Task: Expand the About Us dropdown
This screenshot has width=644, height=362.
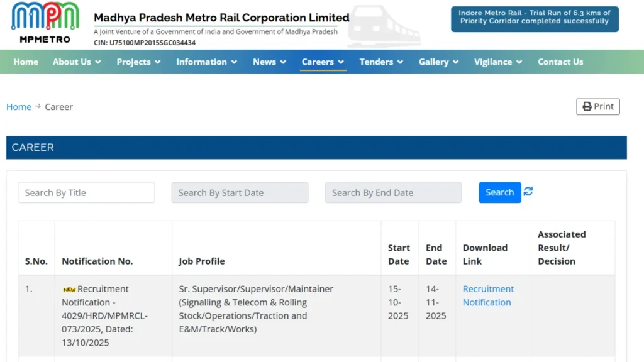Action: tap(77, 62)
